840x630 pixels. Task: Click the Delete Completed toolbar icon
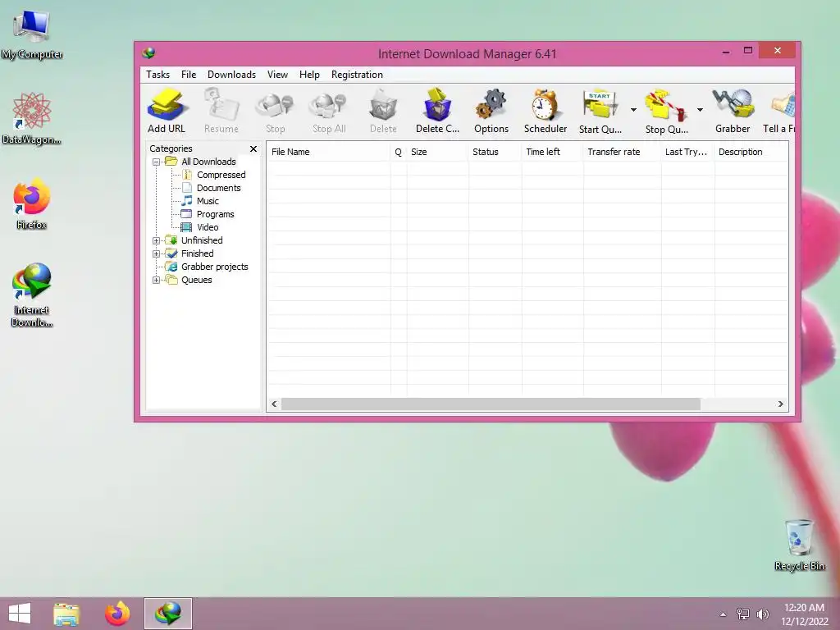437,112
